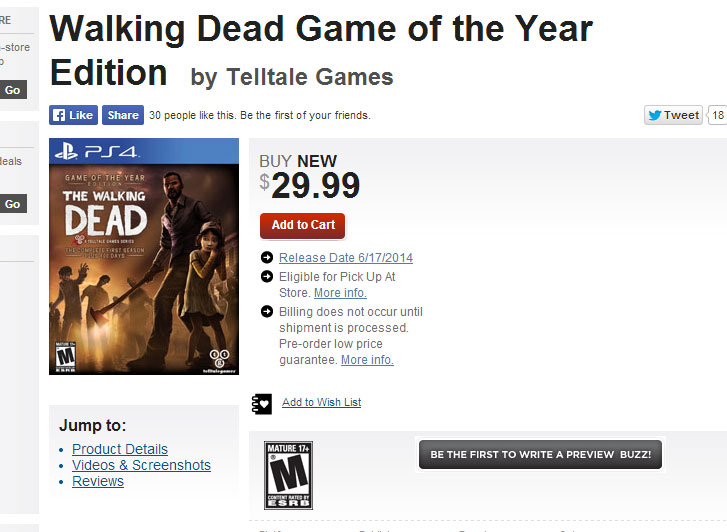Open More info for store pickup
This screenshot has width=727, height=532.
click(340, 293)
